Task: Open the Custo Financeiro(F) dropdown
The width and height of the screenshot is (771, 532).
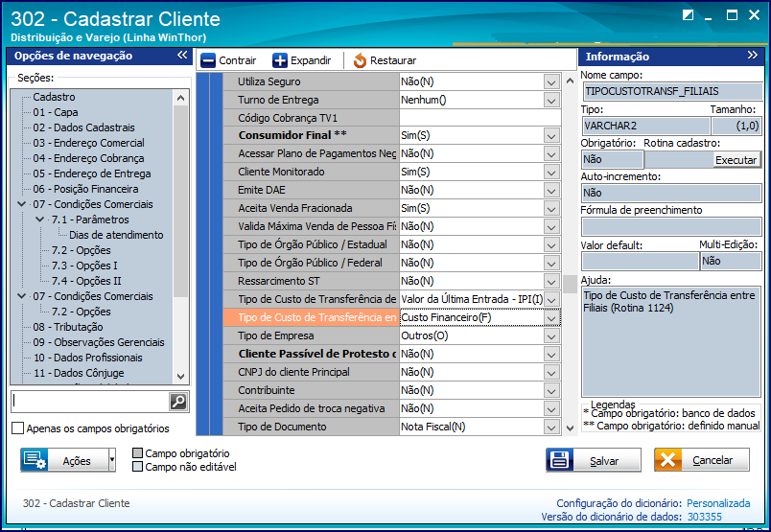Action: tap(551, 317)
